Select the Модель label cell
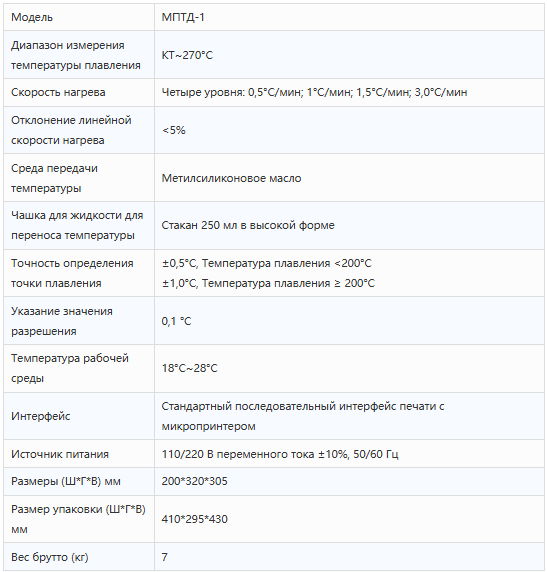This screenshot has width=547, height=572. pos(79,17)
